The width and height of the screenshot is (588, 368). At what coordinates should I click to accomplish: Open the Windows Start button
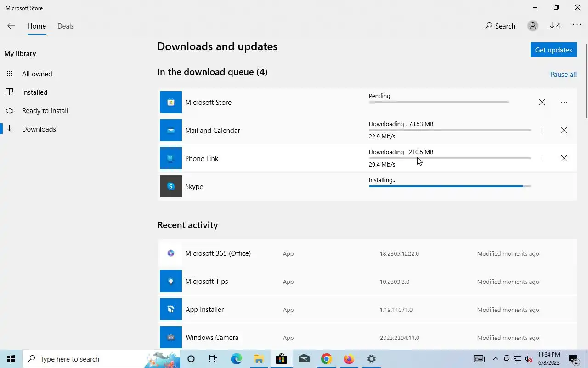click(x=11, y=359)
